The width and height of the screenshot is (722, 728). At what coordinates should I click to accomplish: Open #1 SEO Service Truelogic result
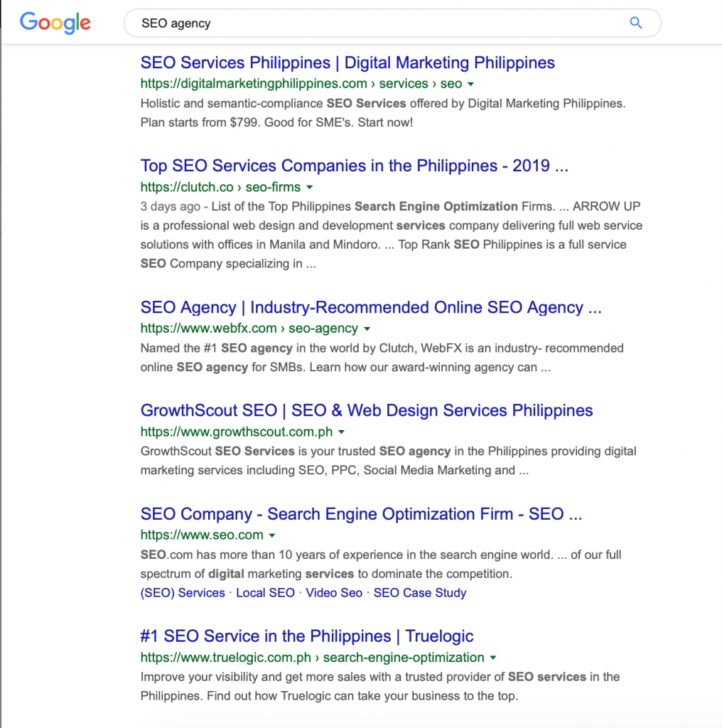[307, 636]
